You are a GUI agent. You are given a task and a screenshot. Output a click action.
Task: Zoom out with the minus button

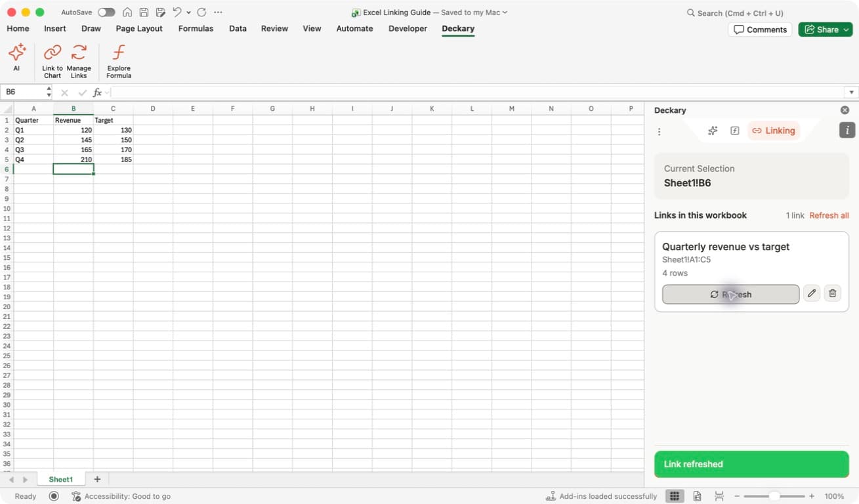737,496
